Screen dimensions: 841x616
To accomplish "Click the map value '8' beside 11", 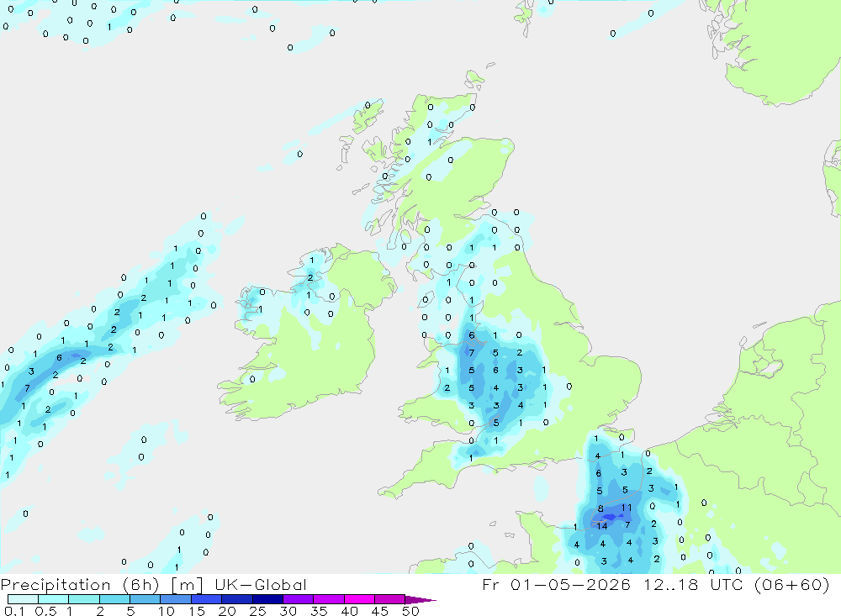I will pyautogui.click(x=600, y=508).
